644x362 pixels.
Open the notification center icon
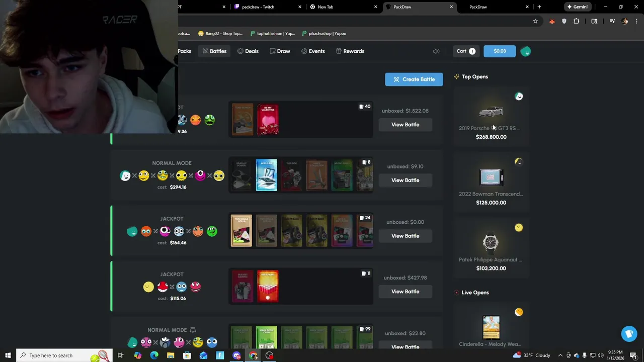tap(634, 355)
